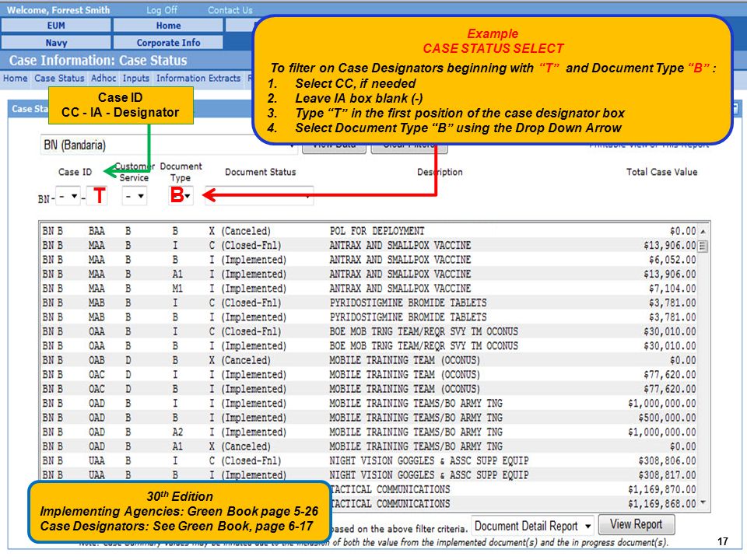747x560 pixels.
Task: Select the $1,169,868.00 TACTICAL COMMUNICATIONS row
Action: [x=514, y=503]
